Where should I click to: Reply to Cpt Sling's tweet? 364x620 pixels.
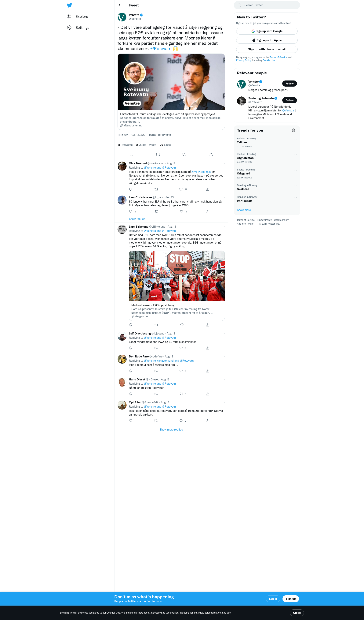coord(130,421)
